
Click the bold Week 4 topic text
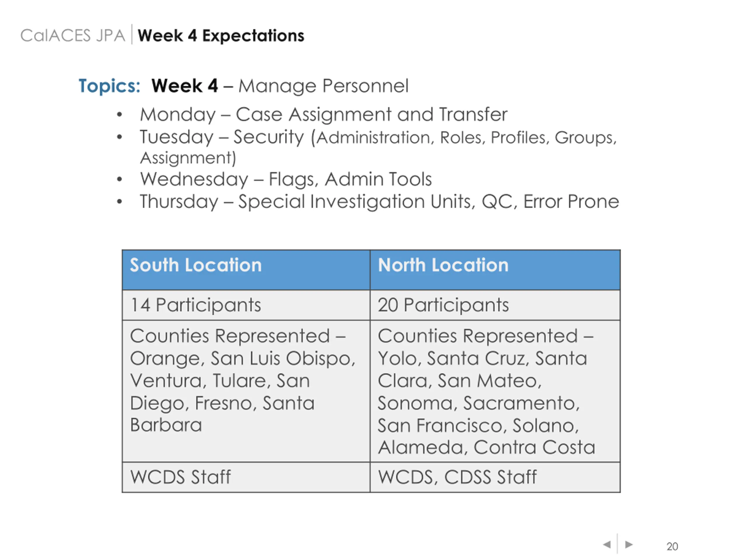[x=185, y=86]
